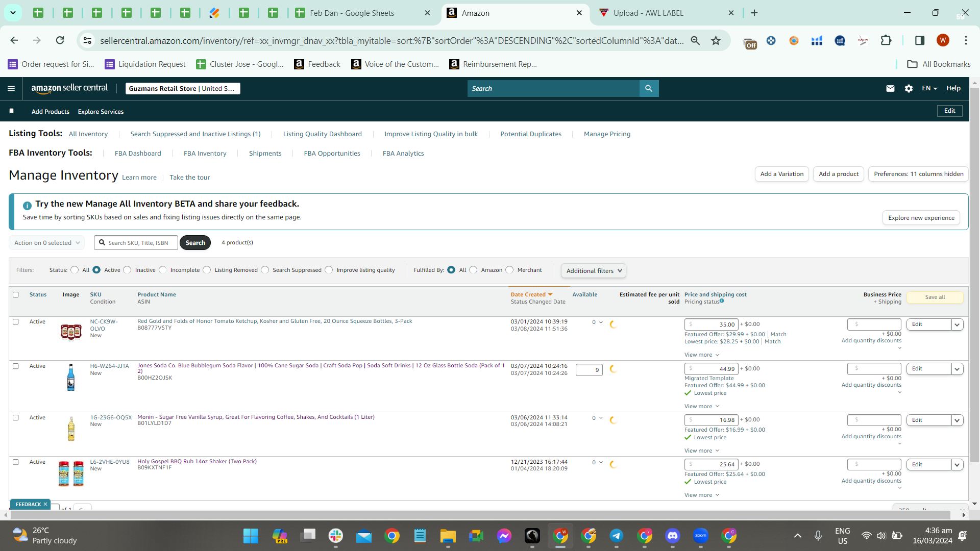Go back with the browser back arrow
Image resolution: width=980 pixels, height=551 pixels.
coord(14,40)
